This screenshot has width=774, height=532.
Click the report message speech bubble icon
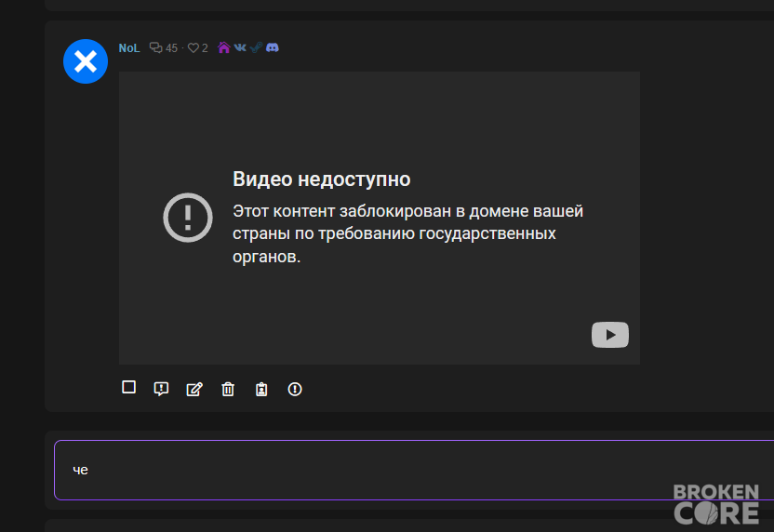click(161, 389)
